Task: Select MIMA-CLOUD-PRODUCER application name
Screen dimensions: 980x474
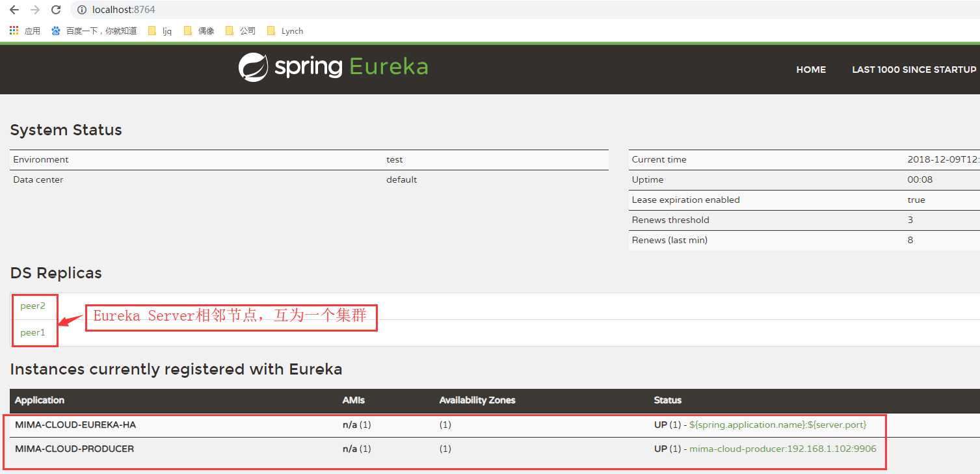Action: (74, 449)
